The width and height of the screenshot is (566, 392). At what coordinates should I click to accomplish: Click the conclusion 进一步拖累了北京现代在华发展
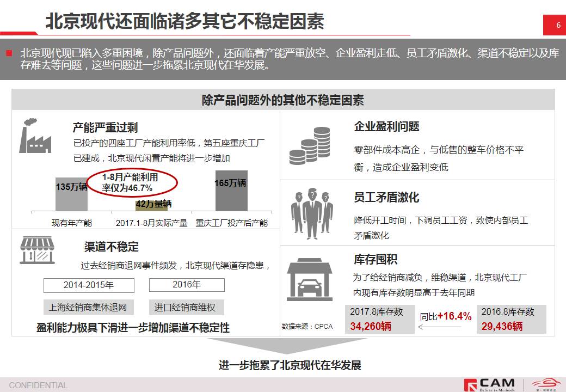(x=290, y=365)
